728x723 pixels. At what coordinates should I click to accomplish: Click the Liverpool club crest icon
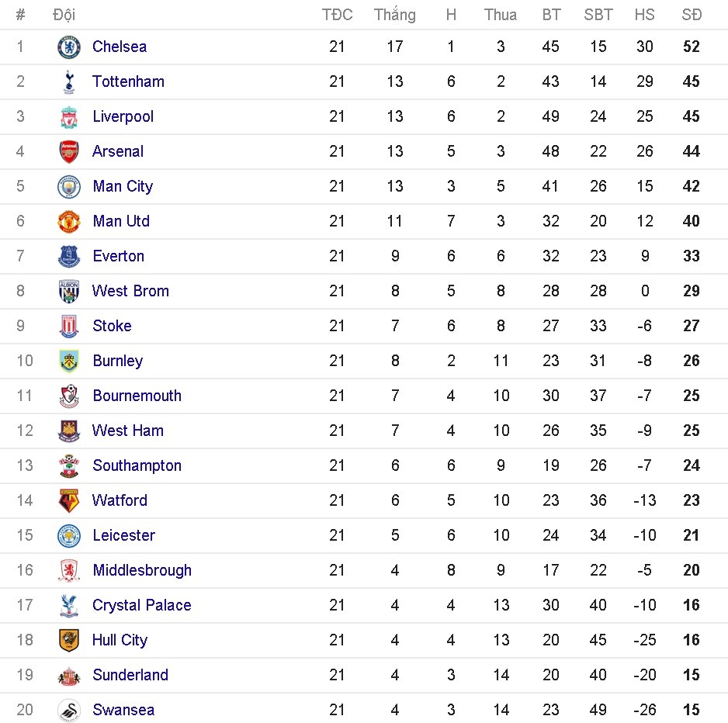(69, 117)
